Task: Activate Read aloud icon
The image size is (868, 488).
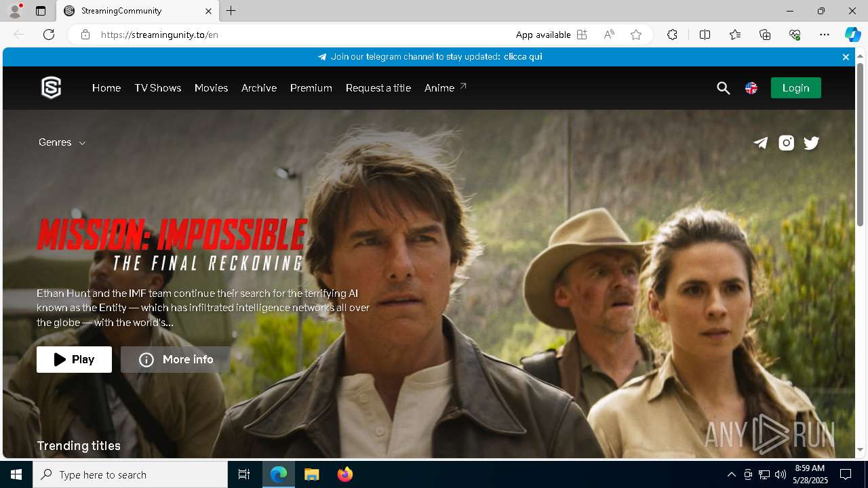Action: click(x=609, y=35)
